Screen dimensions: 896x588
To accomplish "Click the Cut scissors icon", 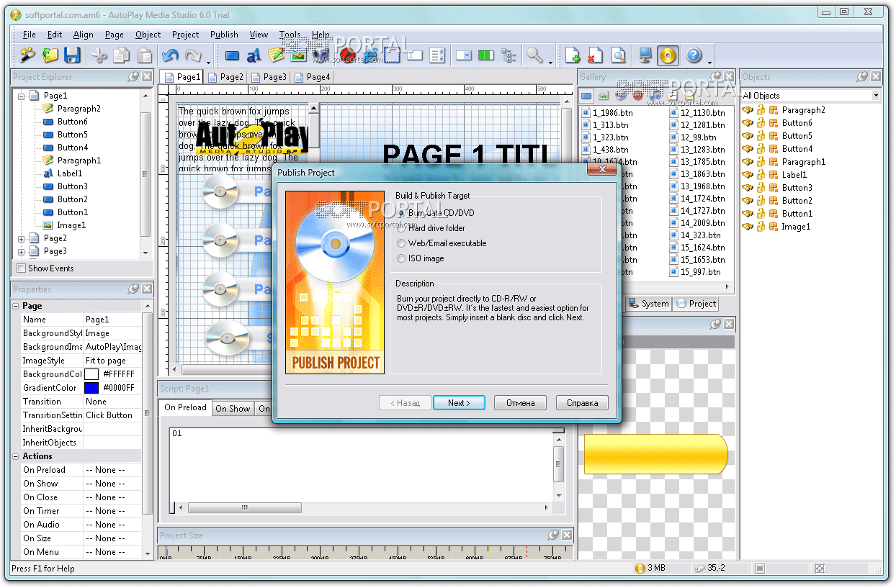I will (x=99, y=55).
